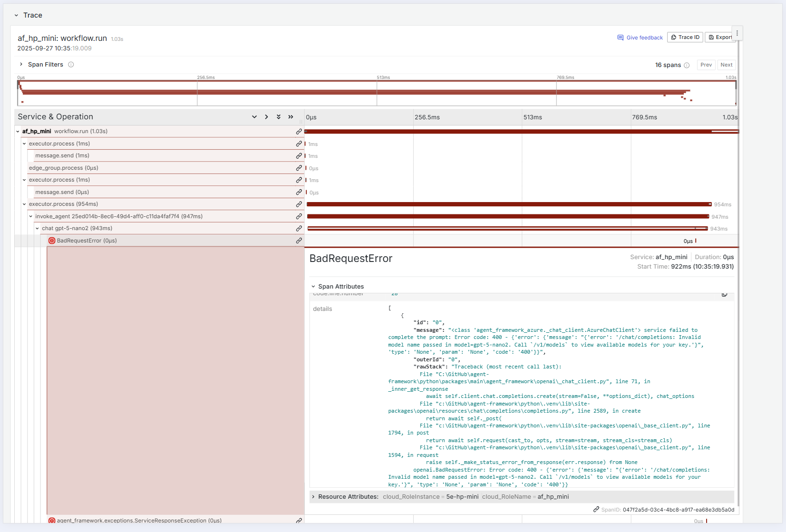Image resolution: width=786 pixels, height=532 pixels.
Task: Go to Prev span match
Action: click(706, 65)
